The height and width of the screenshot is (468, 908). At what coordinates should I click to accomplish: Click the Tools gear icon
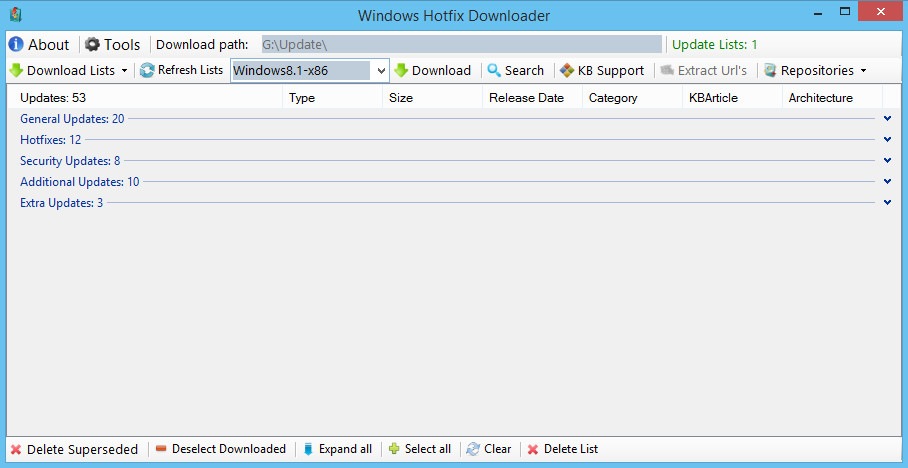pos(92,45)
